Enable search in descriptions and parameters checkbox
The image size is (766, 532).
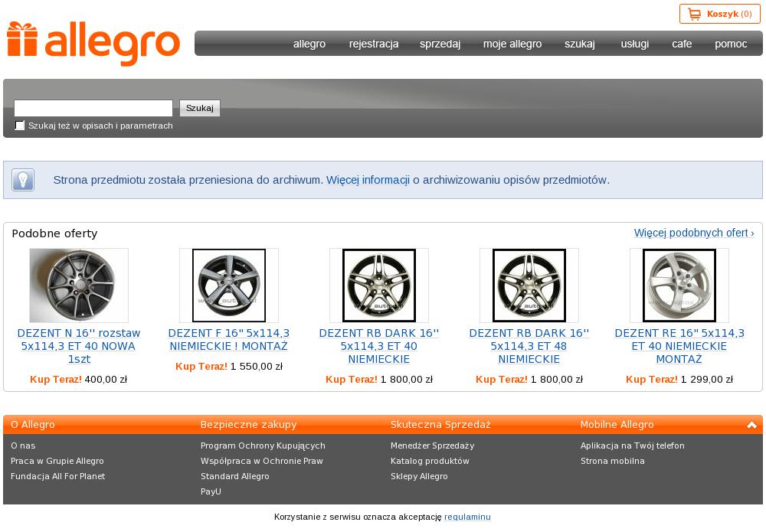(20, 126)
